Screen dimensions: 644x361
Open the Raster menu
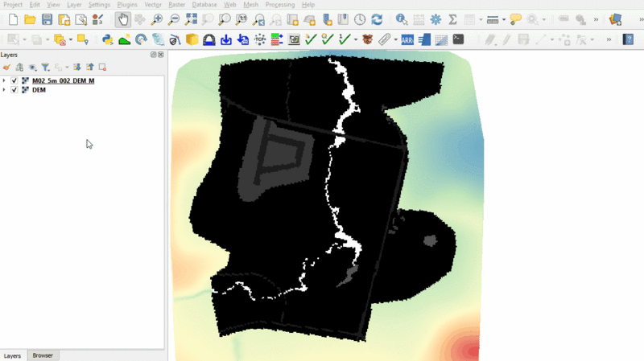(176, 5)
